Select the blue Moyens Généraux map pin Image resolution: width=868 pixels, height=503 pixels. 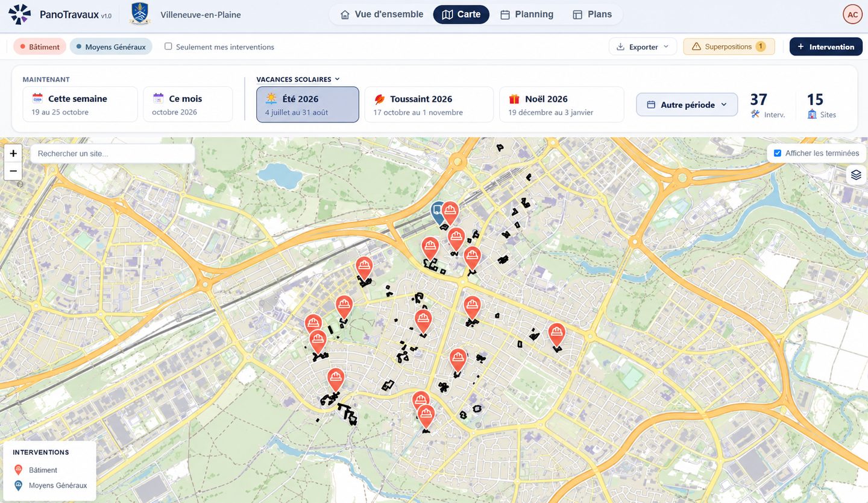tap(438, 212)
